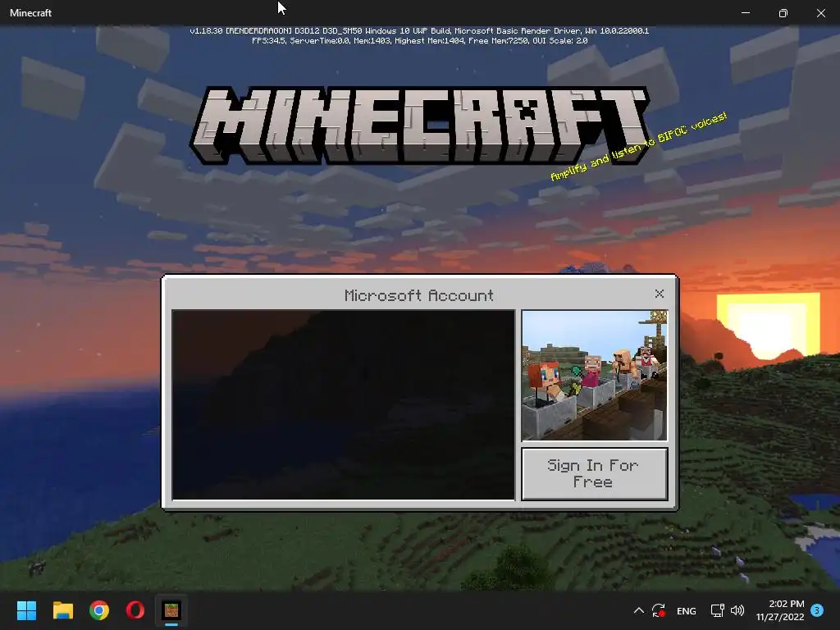Show hidden system tray icons

coord(638,610)
